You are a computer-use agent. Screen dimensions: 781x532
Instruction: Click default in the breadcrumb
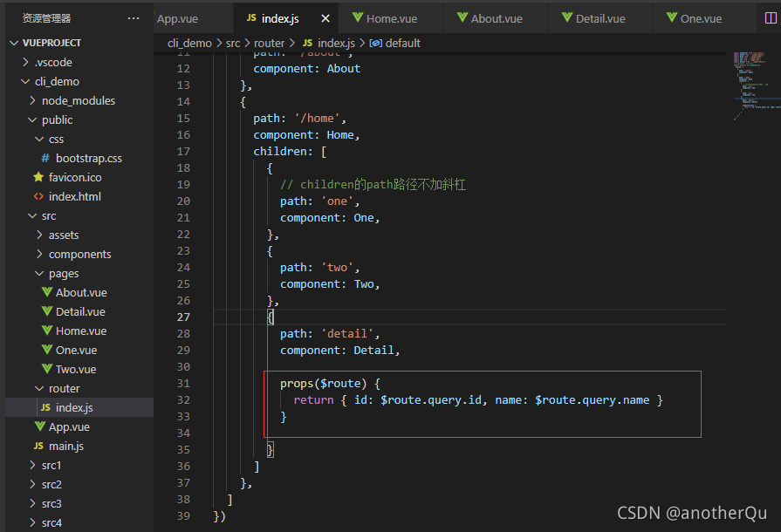403,44
